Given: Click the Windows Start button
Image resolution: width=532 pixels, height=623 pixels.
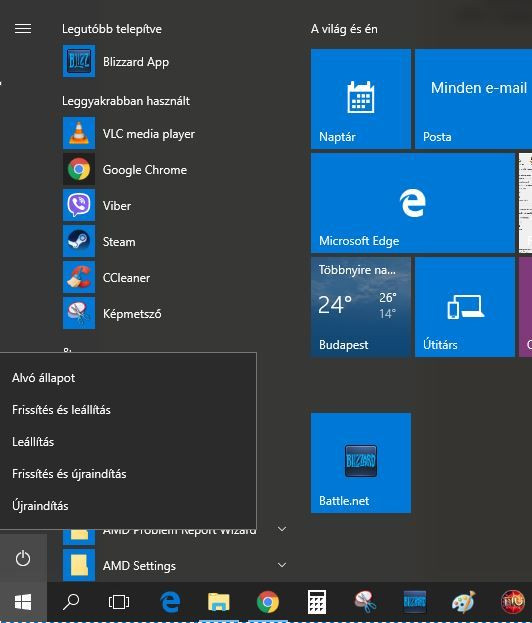Looking at the screenshot, I should [x=23, y=602].
